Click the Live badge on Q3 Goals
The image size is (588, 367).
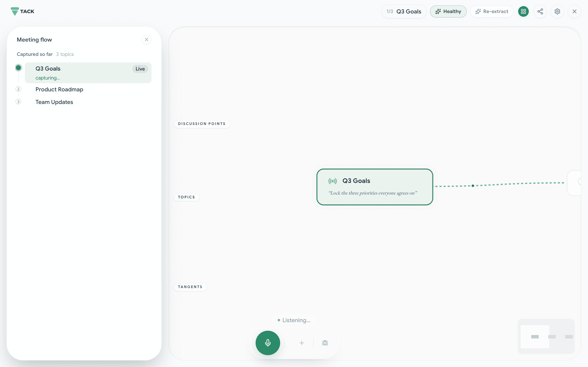pos(140,69)
